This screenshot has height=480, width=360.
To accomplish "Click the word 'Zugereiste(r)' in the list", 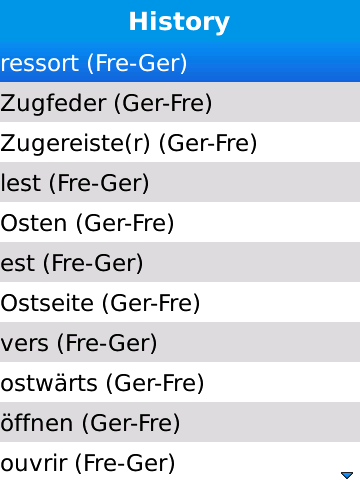I will coord(75,143).
